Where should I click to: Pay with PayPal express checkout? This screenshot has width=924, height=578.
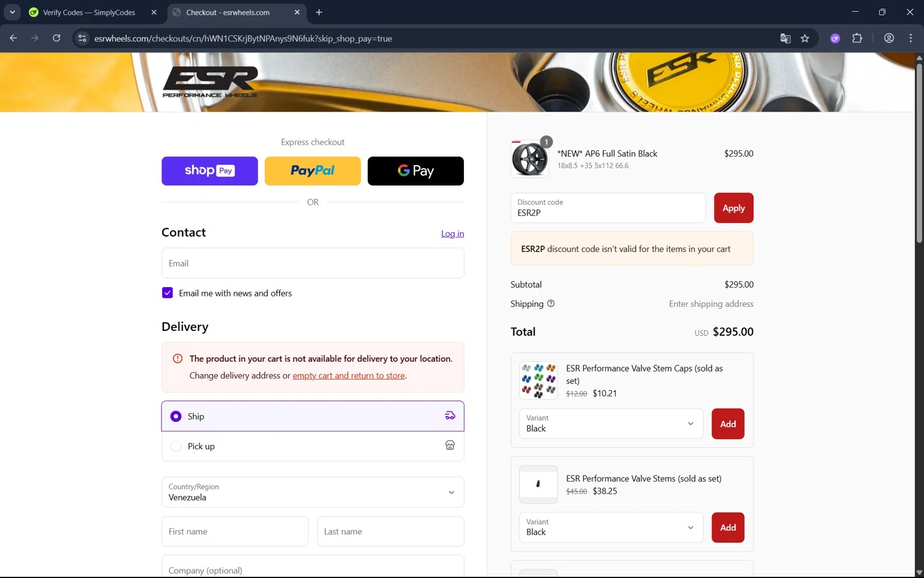[312, 171]
